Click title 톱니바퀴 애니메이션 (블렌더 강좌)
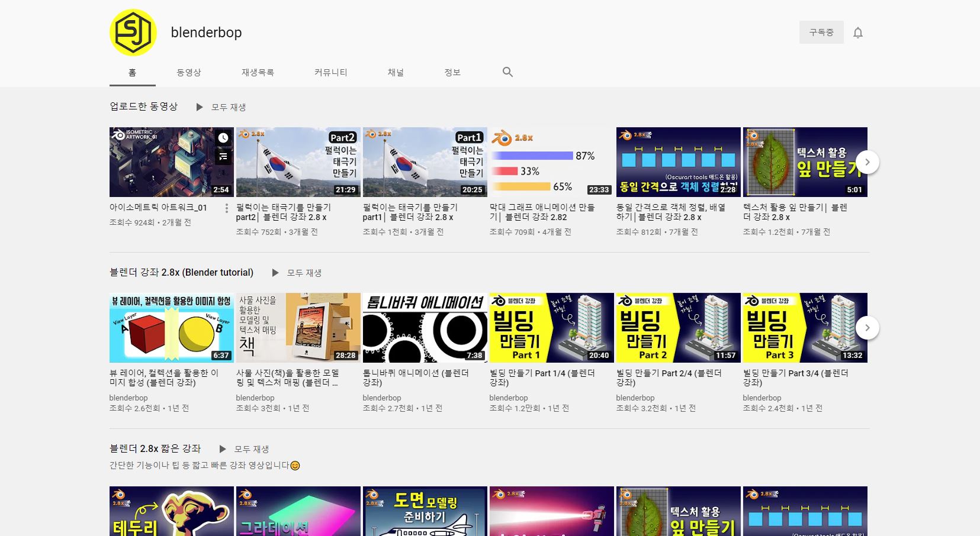Image resolution: width=980 pixels, height=536 pixels. 416,378
